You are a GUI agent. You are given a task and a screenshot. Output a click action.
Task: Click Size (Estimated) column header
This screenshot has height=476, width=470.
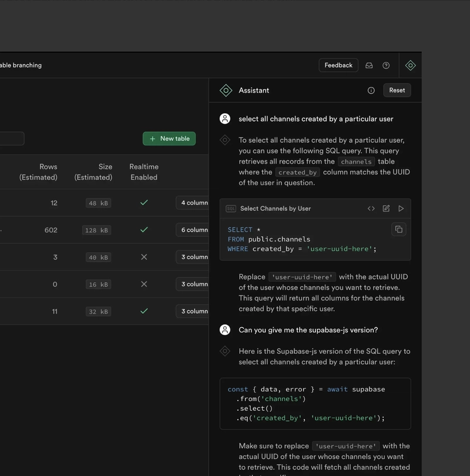point(93,172)
